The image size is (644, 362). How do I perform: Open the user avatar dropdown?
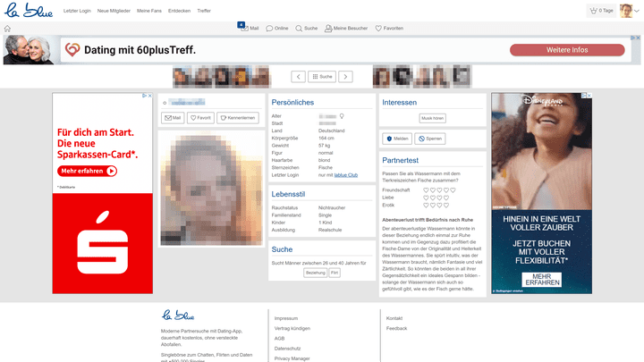[x=630, y=11]
